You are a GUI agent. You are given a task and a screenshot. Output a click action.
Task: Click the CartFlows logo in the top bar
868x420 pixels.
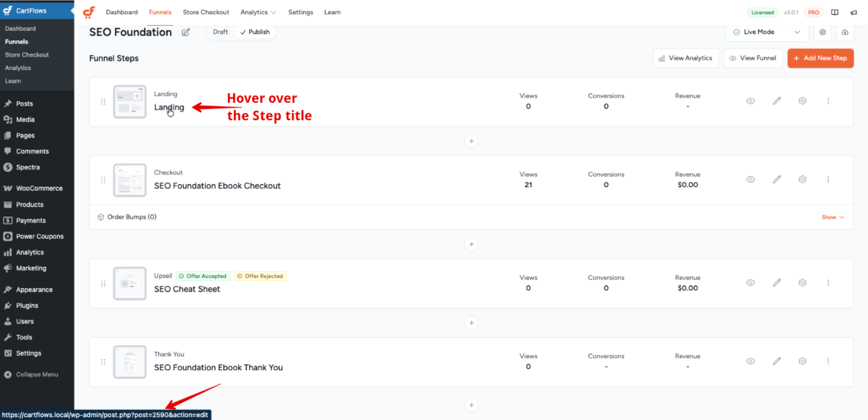[89, 12]
